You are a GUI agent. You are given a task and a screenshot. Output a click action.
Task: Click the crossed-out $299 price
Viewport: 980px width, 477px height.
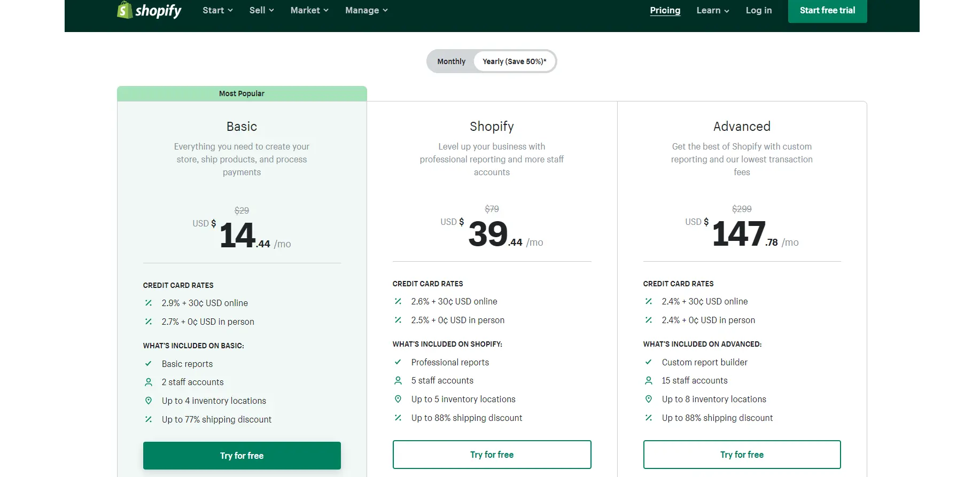pos(742,209)
